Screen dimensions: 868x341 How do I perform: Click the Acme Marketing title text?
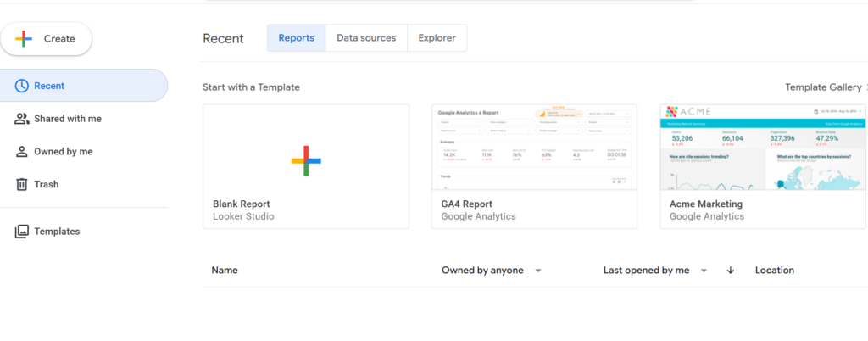click(x=706, y=204)
